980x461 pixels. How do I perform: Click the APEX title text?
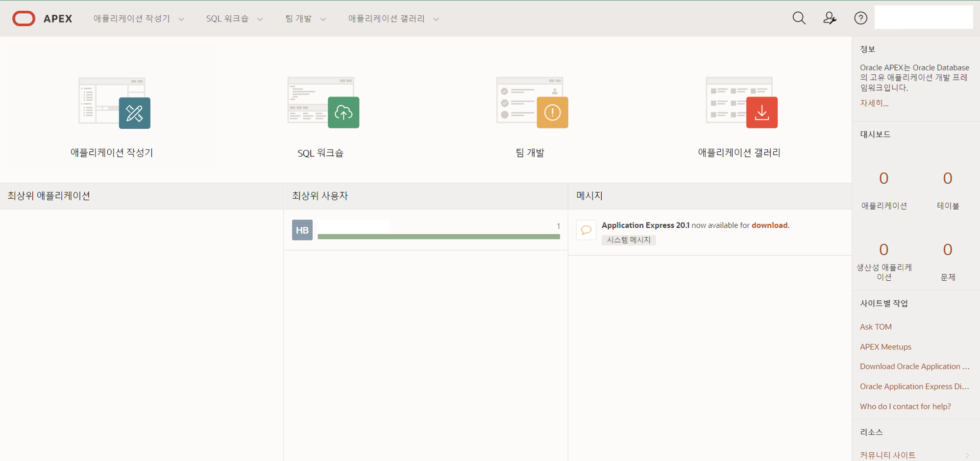tap(58, 19)
